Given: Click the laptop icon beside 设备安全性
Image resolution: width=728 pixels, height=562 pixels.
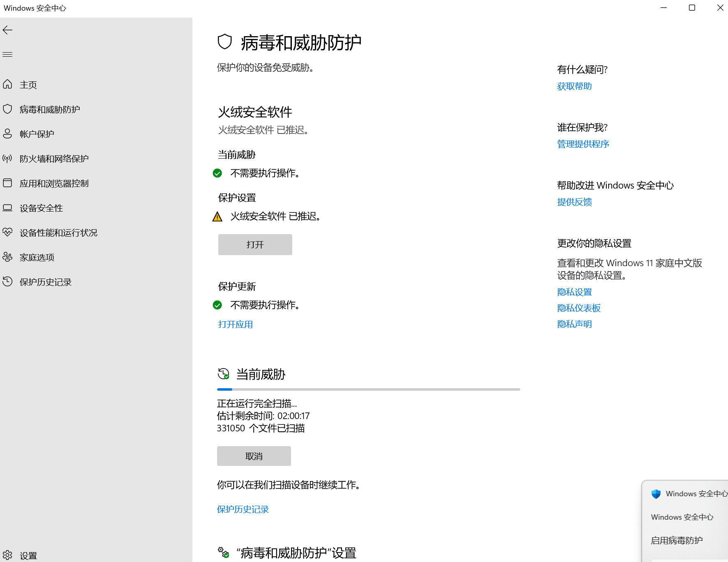Looking at the screenshot, I should click(7, 207).
